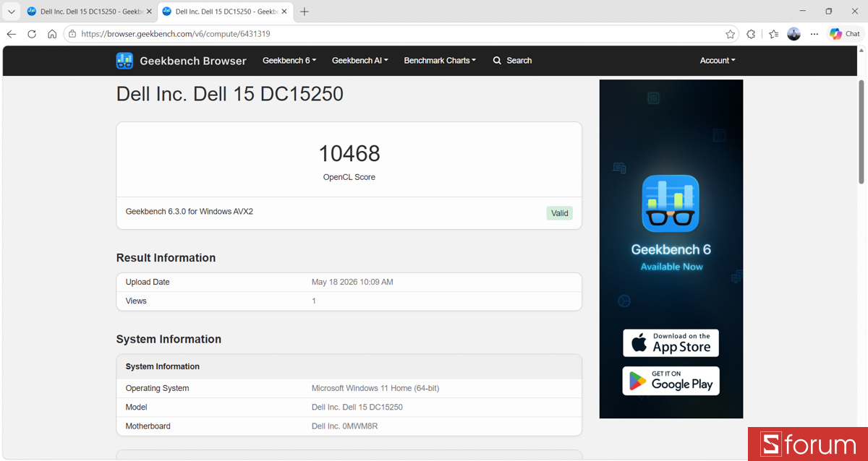The height and width of the screenshot is (461, 868).
Task: Click the System Information table header
Action: (x=349, y=366)
